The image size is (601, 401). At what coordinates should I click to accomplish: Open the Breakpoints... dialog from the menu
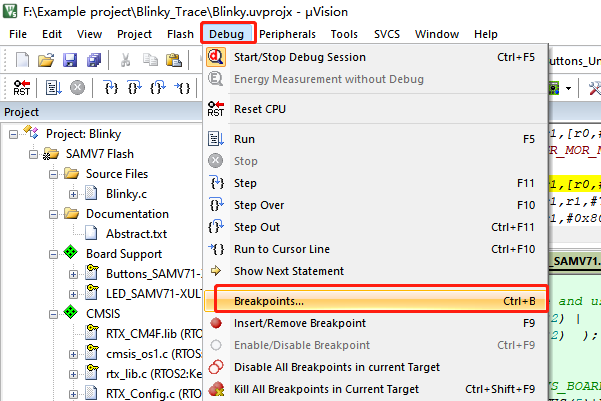click(x=269, y=301)
